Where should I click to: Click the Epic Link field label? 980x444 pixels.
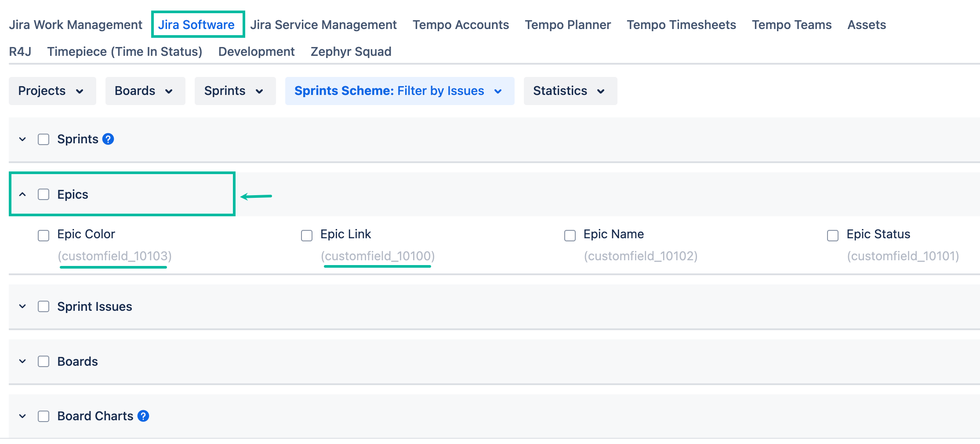346,234
